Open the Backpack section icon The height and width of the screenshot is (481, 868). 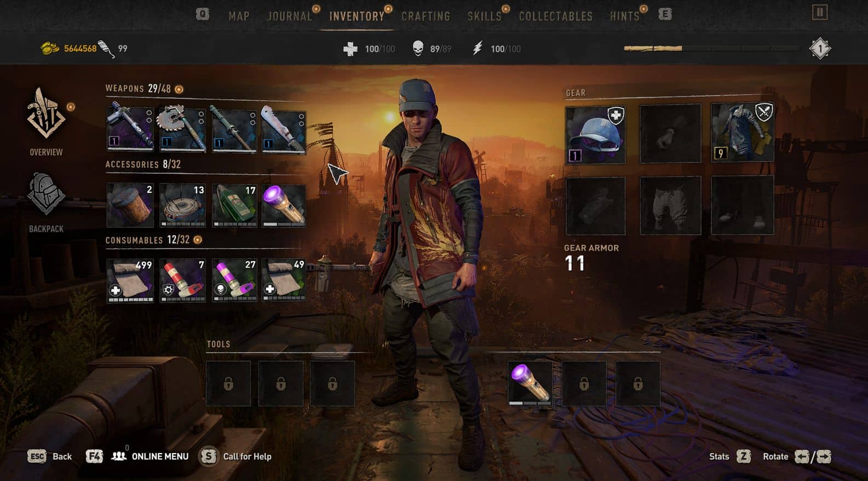pyautogui.click(x=46, y=194)
